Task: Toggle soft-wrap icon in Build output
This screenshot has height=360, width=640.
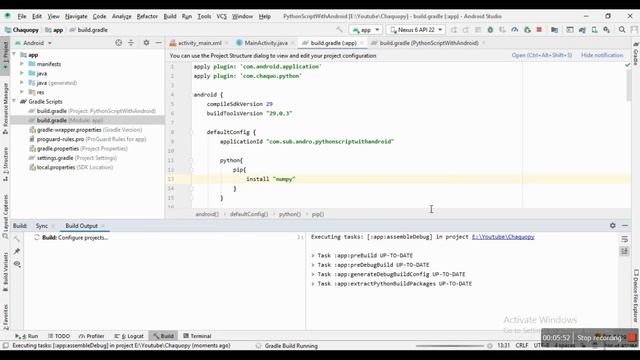Action: (x=624, y=239)
